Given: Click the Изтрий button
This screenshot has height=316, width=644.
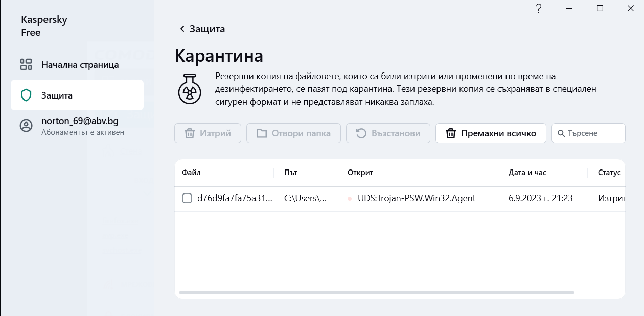Looking at the screenshot, I should coord(208,133).
